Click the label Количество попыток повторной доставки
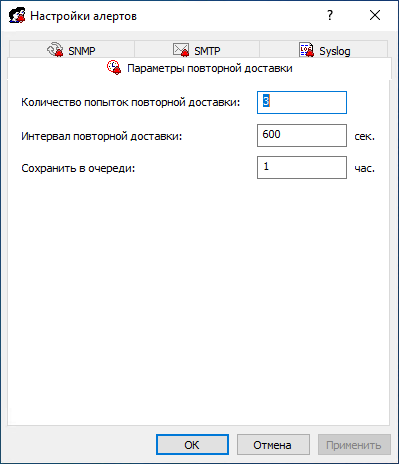This screenshot has height=464, width=399. coord(131,102)
